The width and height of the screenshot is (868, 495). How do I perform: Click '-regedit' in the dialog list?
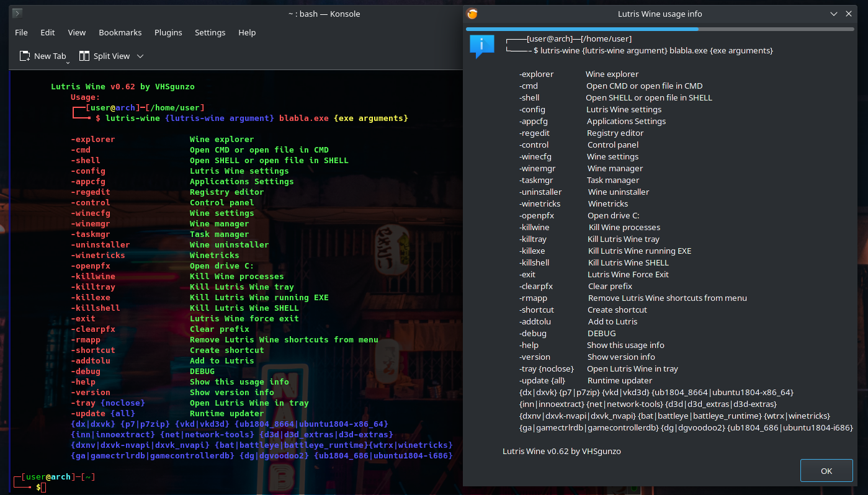point(534,133)
